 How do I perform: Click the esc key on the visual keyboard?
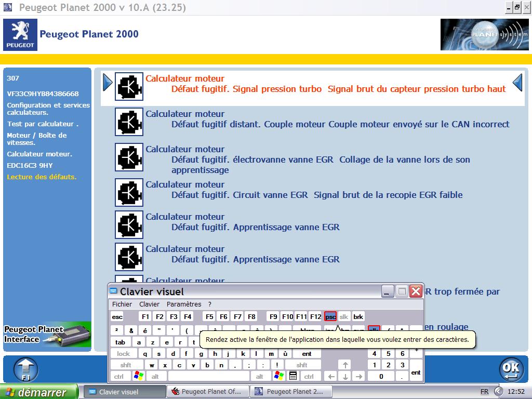117,317
